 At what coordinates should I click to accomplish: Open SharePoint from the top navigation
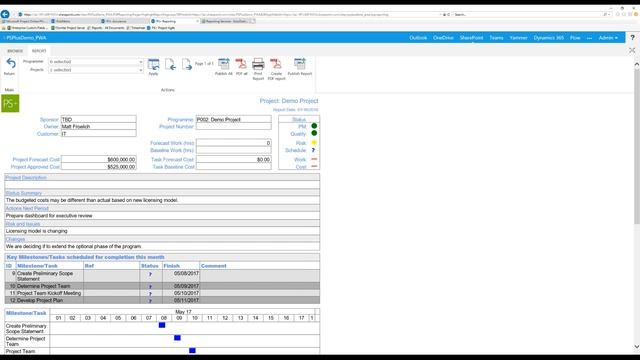[x=471, y=38]
